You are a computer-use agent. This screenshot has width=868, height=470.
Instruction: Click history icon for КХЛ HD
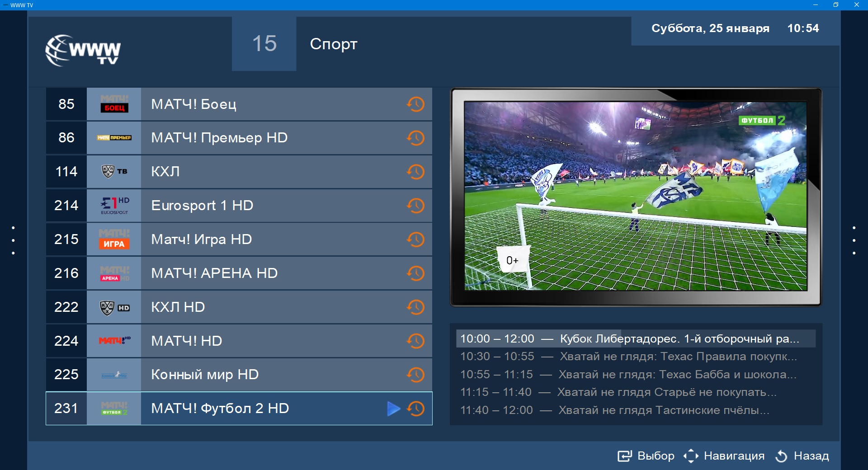[x=415, y=307]
